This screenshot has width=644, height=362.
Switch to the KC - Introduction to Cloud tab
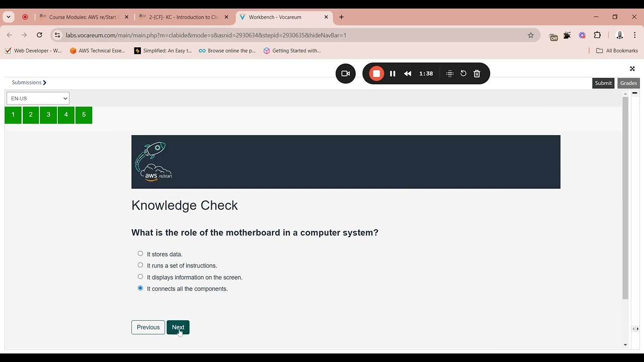click(x=184, y=17)
